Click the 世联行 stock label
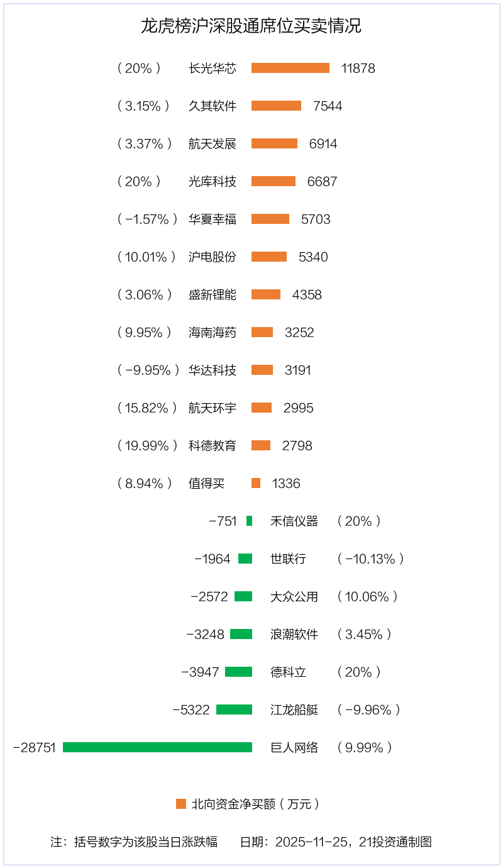The image size is (503, 868). [289, 559]
